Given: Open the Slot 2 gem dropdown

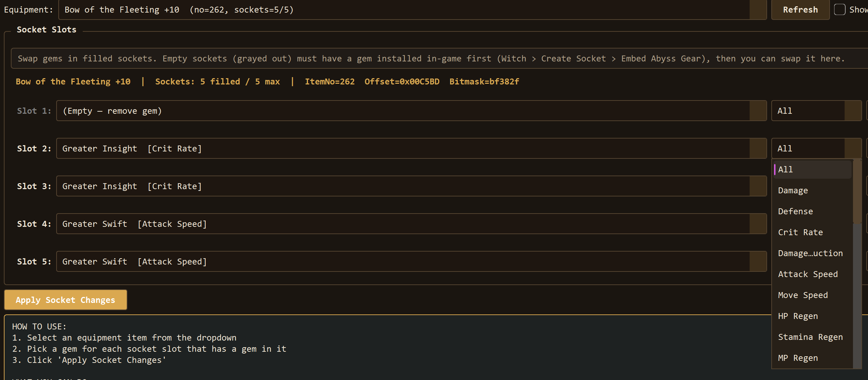Looking at the screenshot, I should point(758,149).
